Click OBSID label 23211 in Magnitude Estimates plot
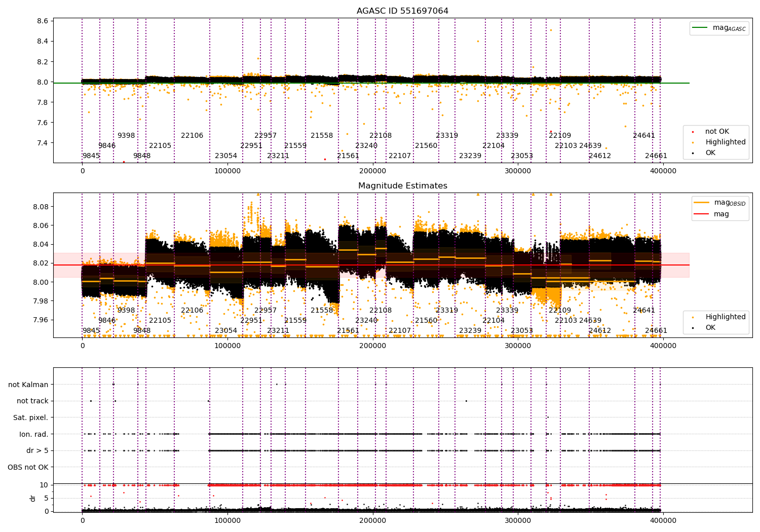The image size is (760, 532). [278, 330]
